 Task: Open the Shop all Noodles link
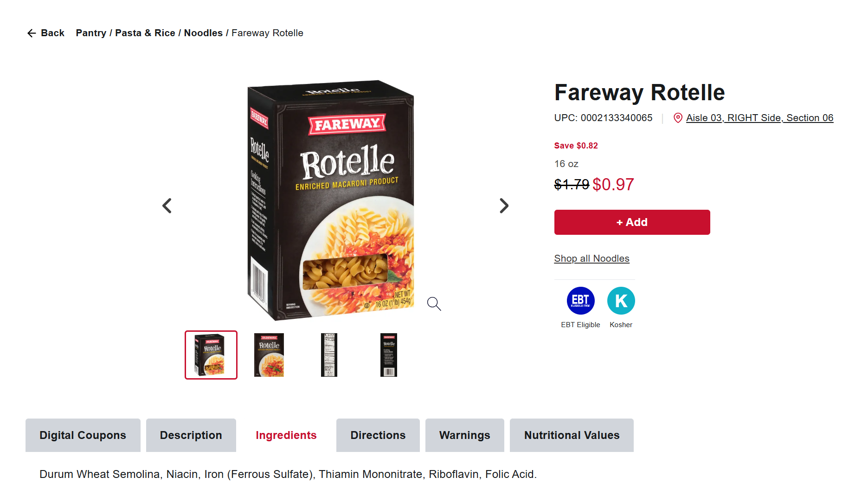click(592, 258)
